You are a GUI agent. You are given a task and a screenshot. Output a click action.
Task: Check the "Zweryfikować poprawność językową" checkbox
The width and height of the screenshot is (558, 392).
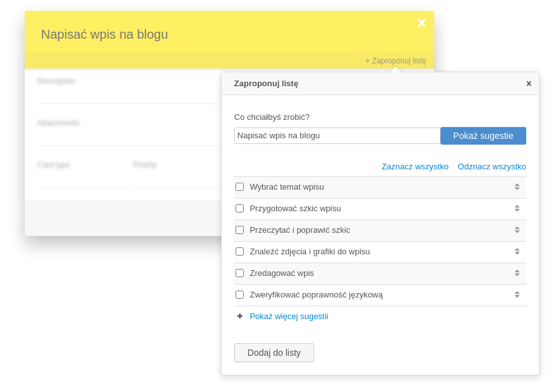pyautogui.click(x=239, y=294)
